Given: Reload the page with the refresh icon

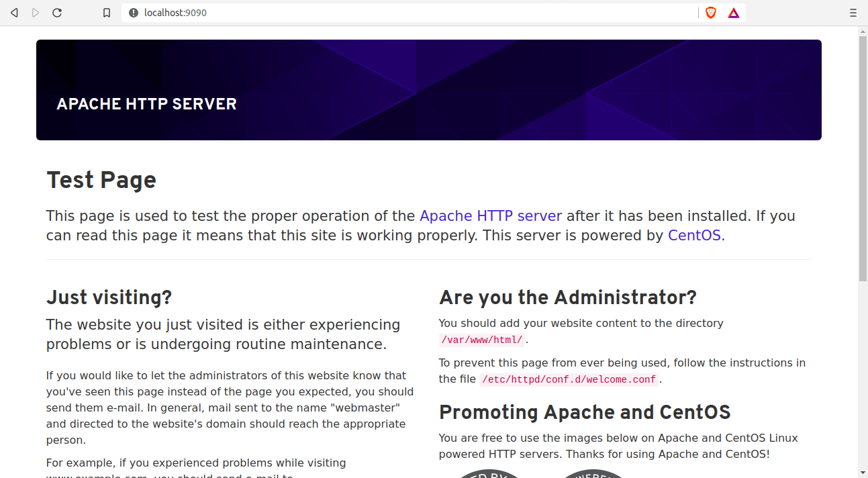Looking at the screenshot, I should tap(57, 13).
